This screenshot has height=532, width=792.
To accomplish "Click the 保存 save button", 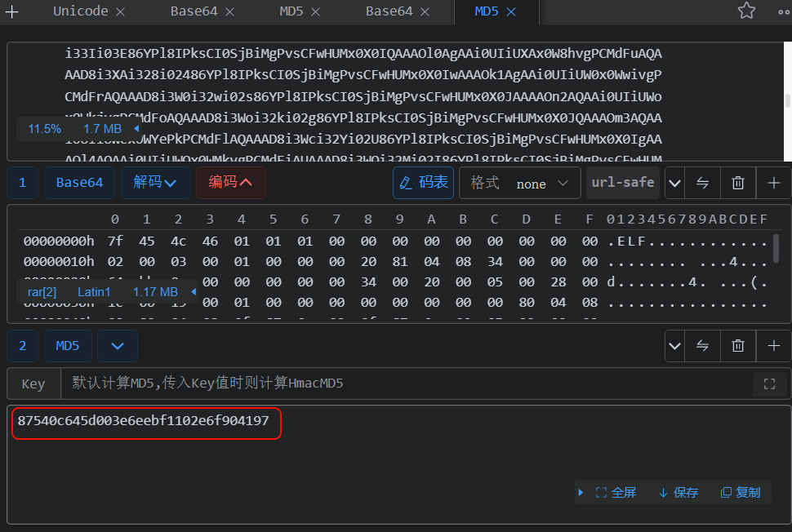I will 679,493.
